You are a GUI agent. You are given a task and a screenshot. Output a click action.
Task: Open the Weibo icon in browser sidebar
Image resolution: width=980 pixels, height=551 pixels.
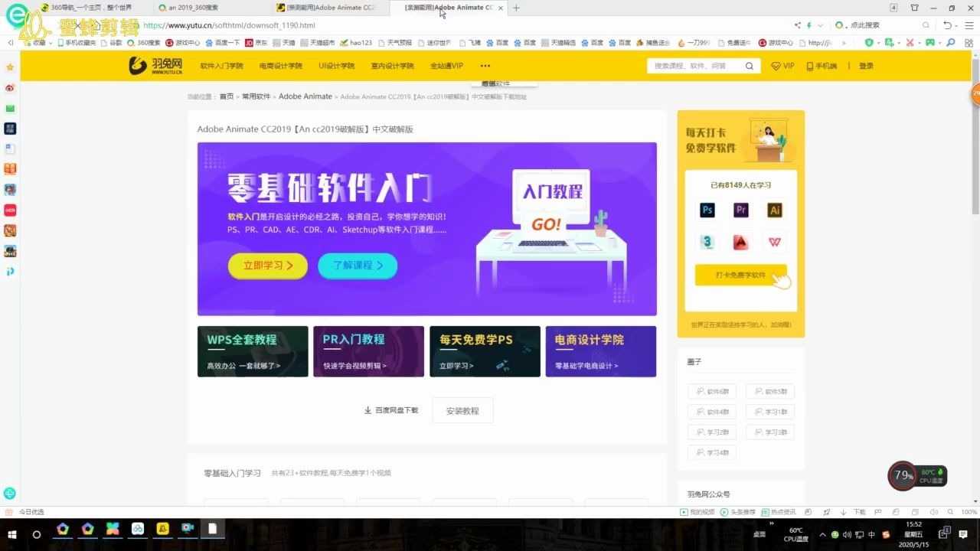pyautogui.click(x=10, y=88)
